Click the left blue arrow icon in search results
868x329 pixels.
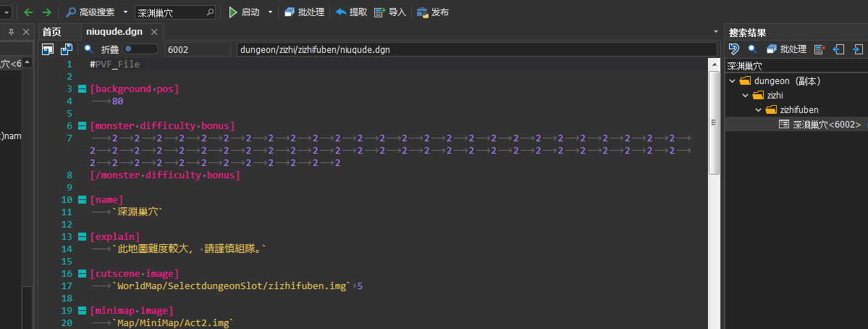pyautogui.click(x=839, y=49)
